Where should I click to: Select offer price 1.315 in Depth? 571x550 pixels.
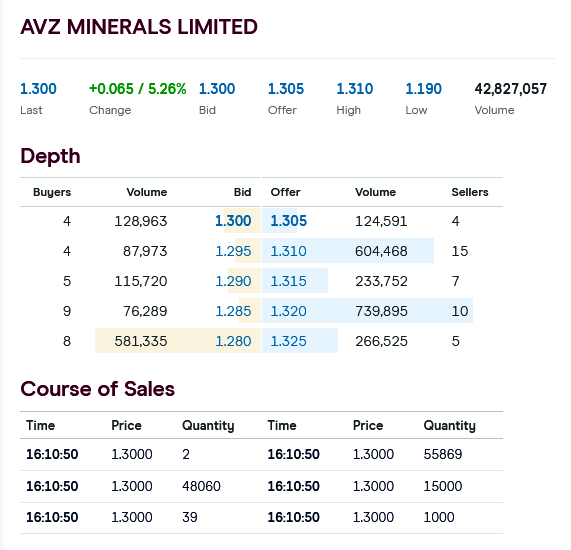pos(288,281)
